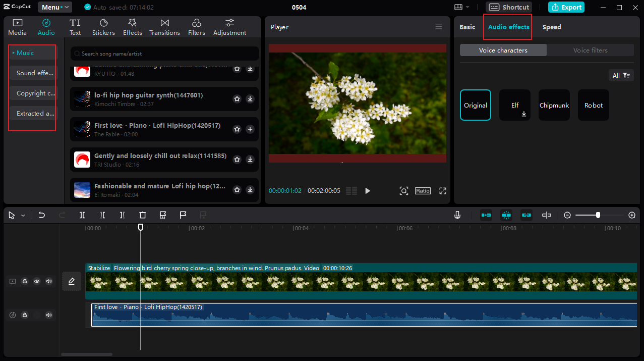Select Music category in sidebar
Screen dimensions: 644x361
coord(33,53)
